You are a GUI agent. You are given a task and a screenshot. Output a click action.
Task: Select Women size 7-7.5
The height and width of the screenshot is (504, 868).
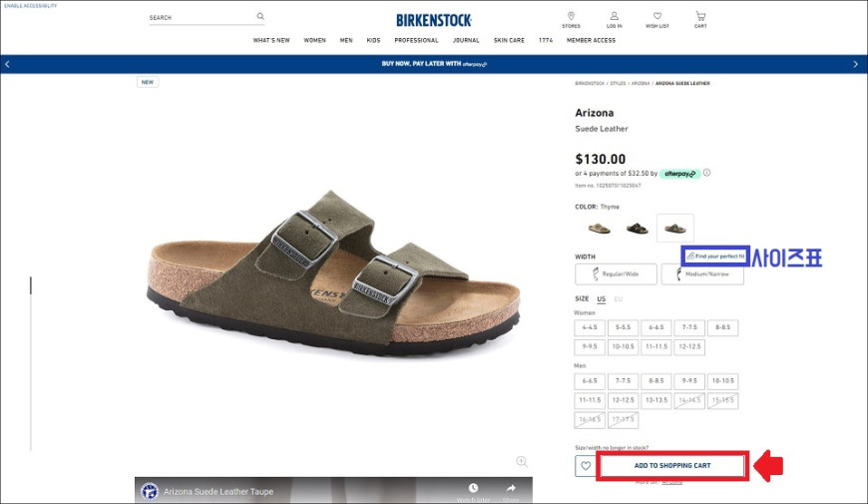point(689,328)
